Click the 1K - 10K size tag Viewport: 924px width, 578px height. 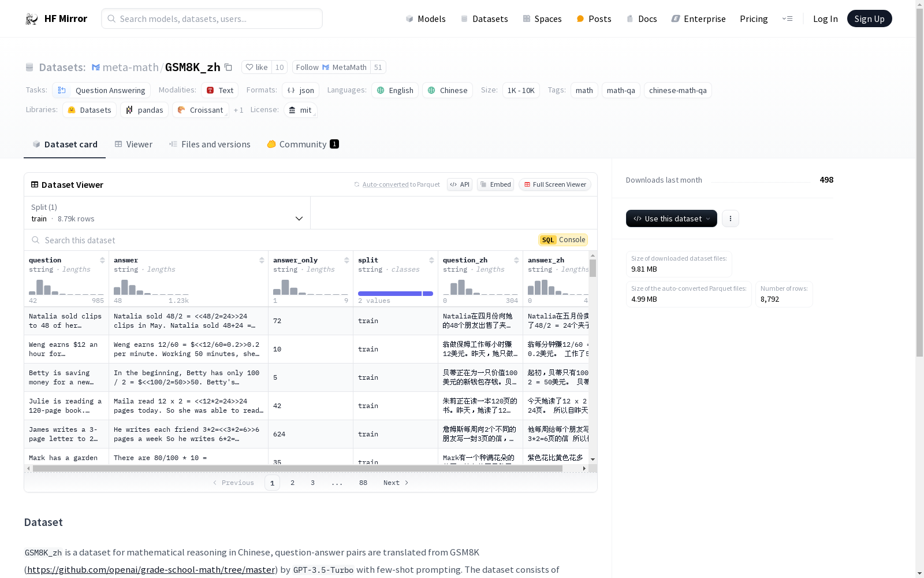pyautogui.click(x=521, y=90)
